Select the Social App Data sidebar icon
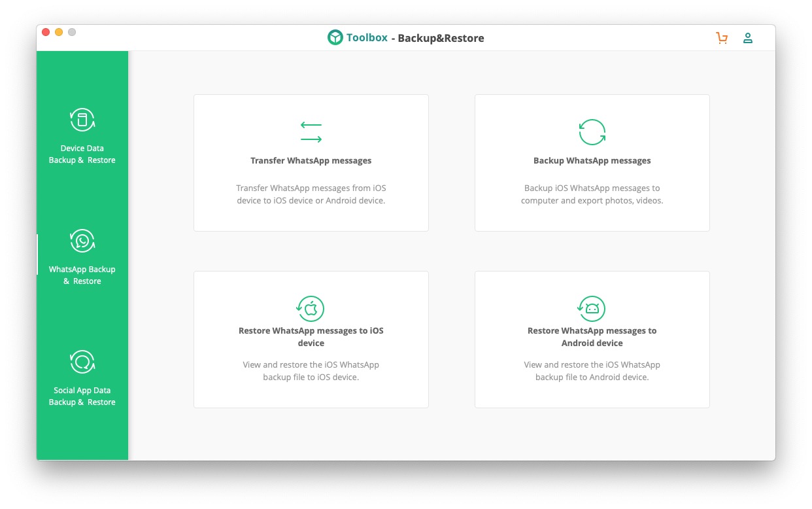Viewport: 812px width, 509px height. [x=82, y=362]
